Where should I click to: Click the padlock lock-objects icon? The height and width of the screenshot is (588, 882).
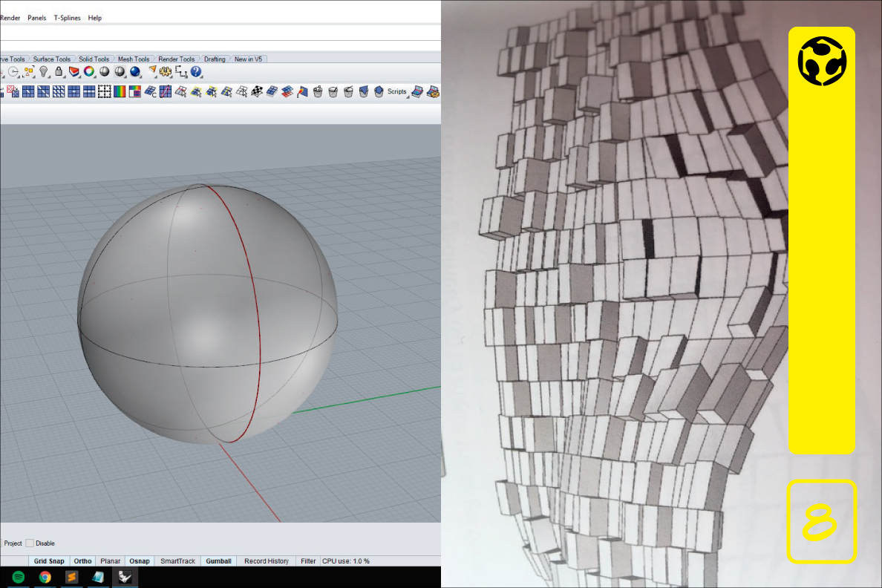[59, 72]
